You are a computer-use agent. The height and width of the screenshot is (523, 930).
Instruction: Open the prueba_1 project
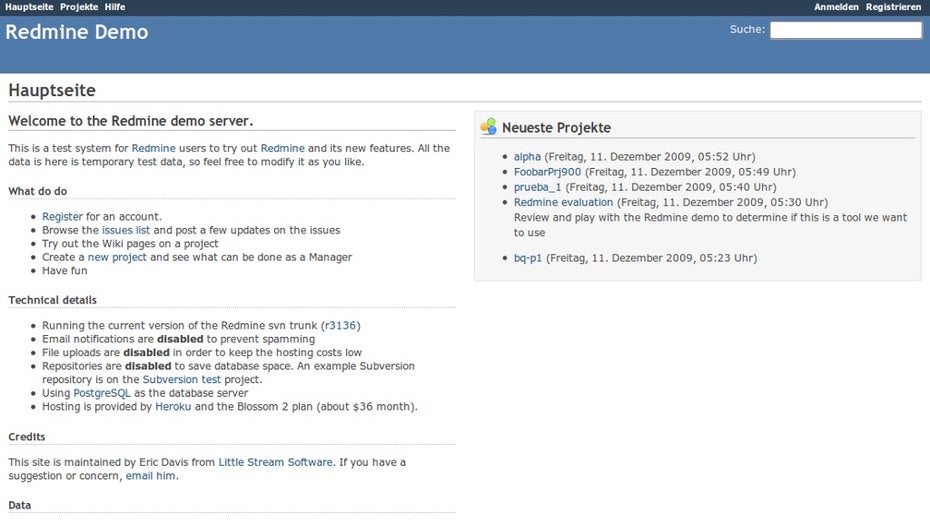537,187
